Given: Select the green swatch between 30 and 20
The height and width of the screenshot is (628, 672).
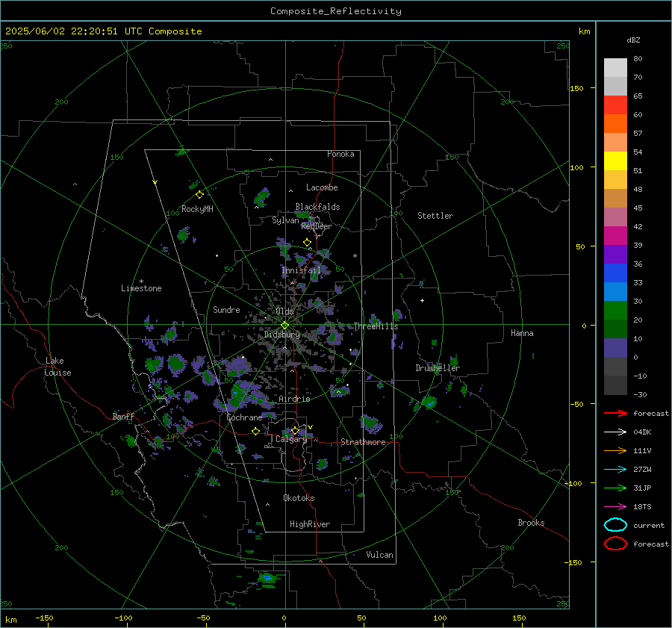Looking at the screenshot, I should [615, 311].
